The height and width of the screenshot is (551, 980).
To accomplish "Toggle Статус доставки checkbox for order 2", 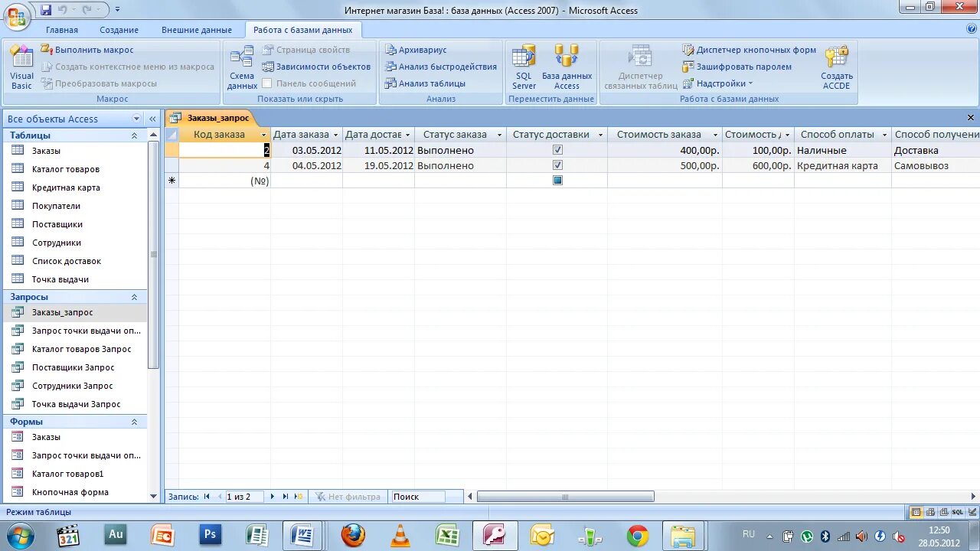I will (557, 150).
